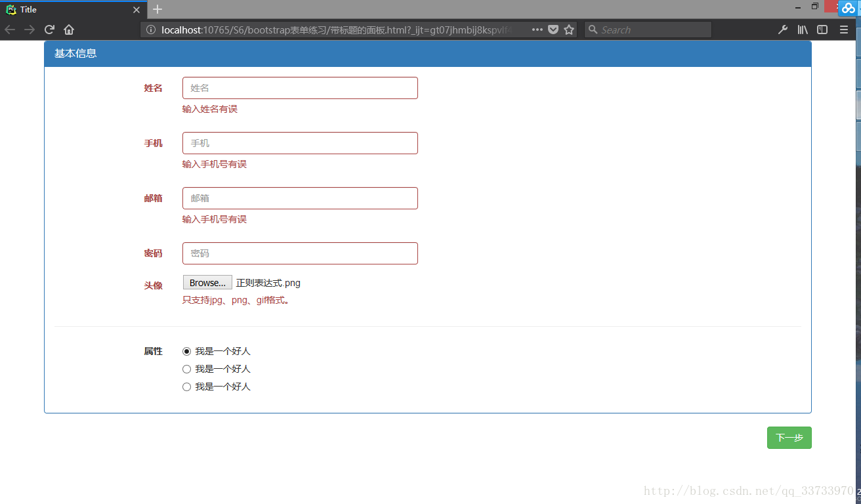The width and height of the screenshot is (861, 504).
Task: Select the first 我是一个好人 radio option
Action: (x=186, y=351)
